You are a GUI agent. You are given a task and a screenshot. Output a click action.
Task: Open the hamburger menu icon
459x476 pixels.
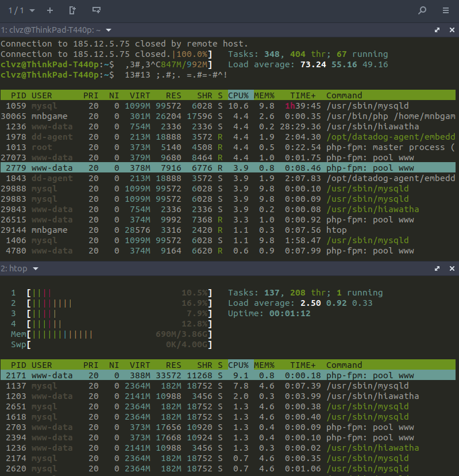point(445,10)
